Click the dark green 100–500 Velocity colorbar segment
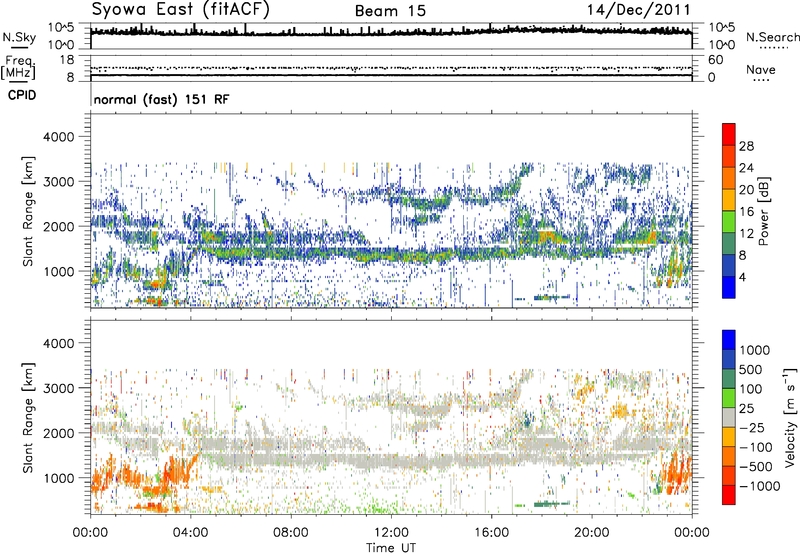The image size is (800, 554). point(729,379)
